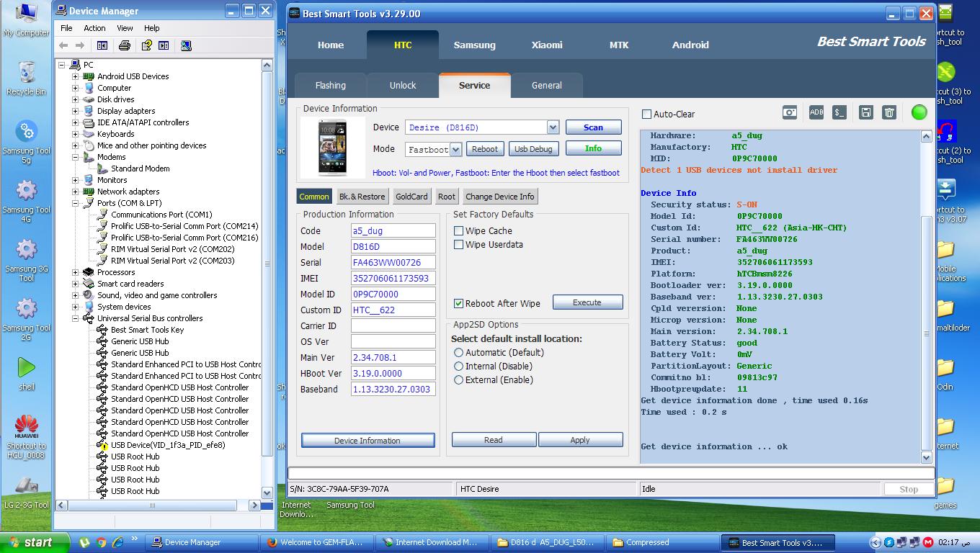Open the Odin folder on the desktop
Image resolution: width=980 pixels, height=553 pixels.
945,373
